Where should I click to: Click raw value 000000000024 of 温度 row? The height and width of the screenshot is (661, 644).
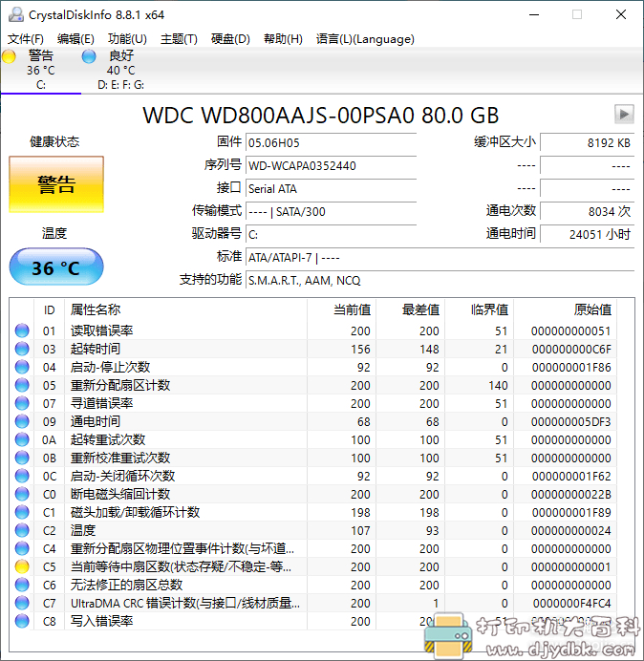571,531
